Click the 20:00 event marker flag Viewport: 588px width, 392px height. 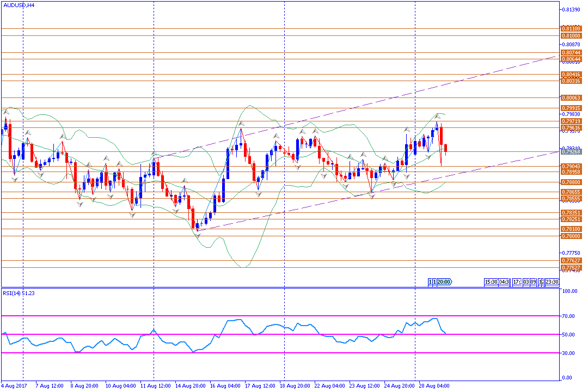click(444, 281)
